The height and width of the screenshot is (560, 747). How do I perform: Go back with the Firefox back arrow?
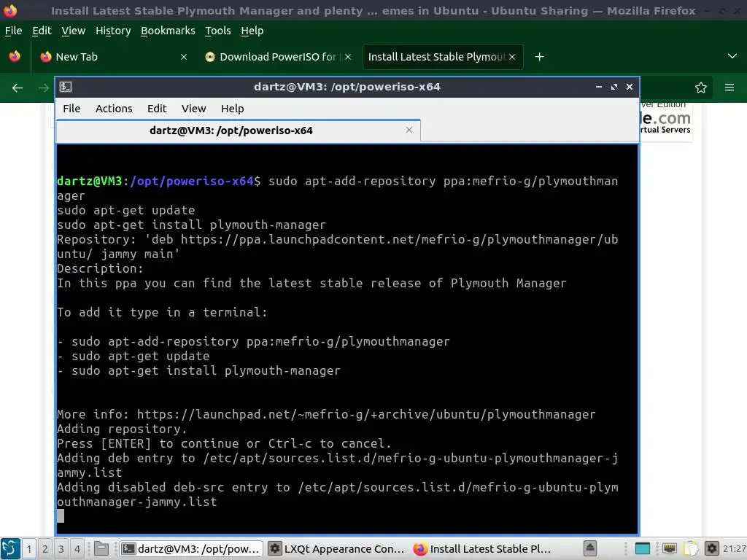[x=18, y=87]
